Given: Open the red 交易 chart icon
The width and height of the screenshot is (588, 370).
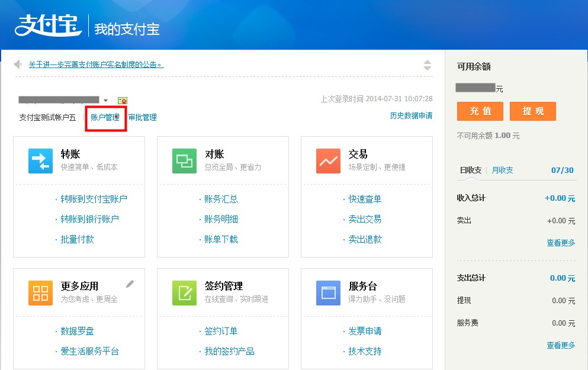Looking at the screenshot, I should pos(328,161).
